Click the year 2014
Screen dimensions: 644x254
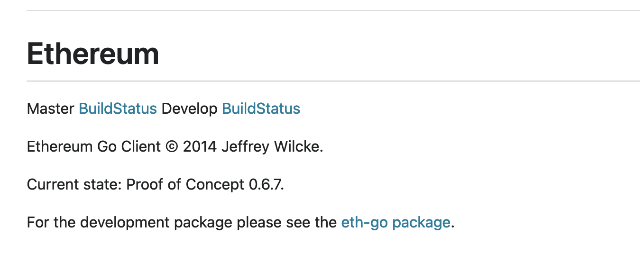200,146
